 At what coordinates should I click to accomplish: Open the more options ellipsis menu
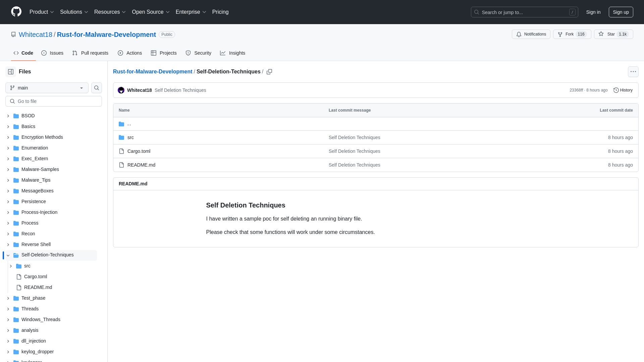tap(633, 72)
